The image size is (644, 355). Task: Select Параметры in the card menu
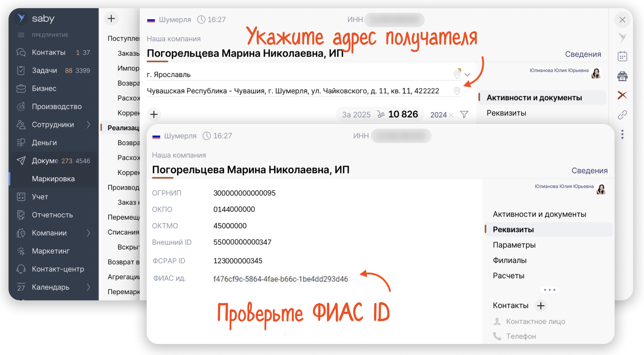click(x=514, y=245)
